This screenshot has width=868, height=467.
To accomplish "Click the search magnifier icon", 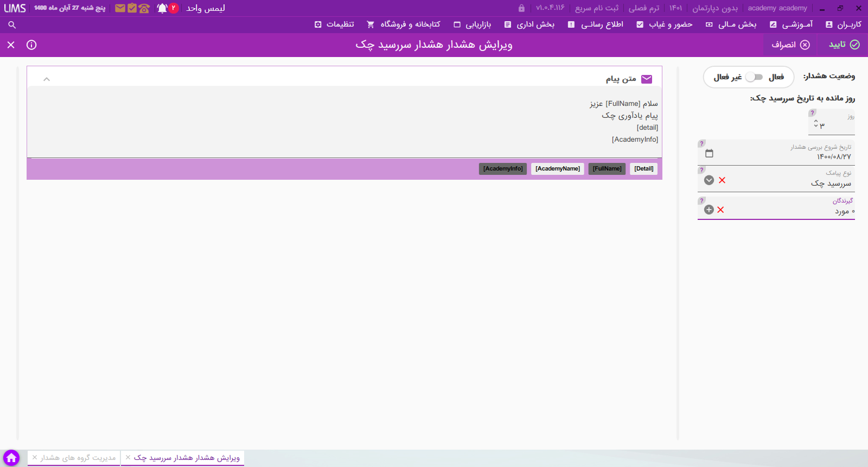I will 12,25.
